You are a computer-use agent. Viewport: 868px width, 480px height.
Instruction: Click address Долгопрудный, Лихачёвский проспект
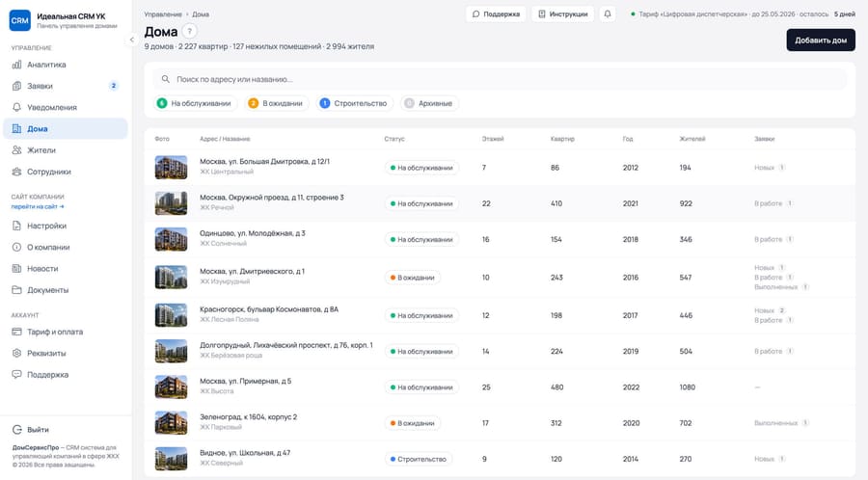click(286, 345)
